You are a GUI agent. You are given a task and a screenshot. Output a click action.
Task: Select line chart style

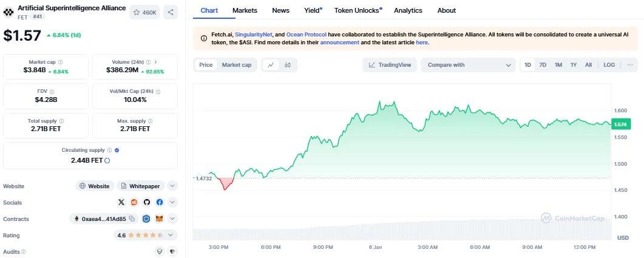[271, 65]
